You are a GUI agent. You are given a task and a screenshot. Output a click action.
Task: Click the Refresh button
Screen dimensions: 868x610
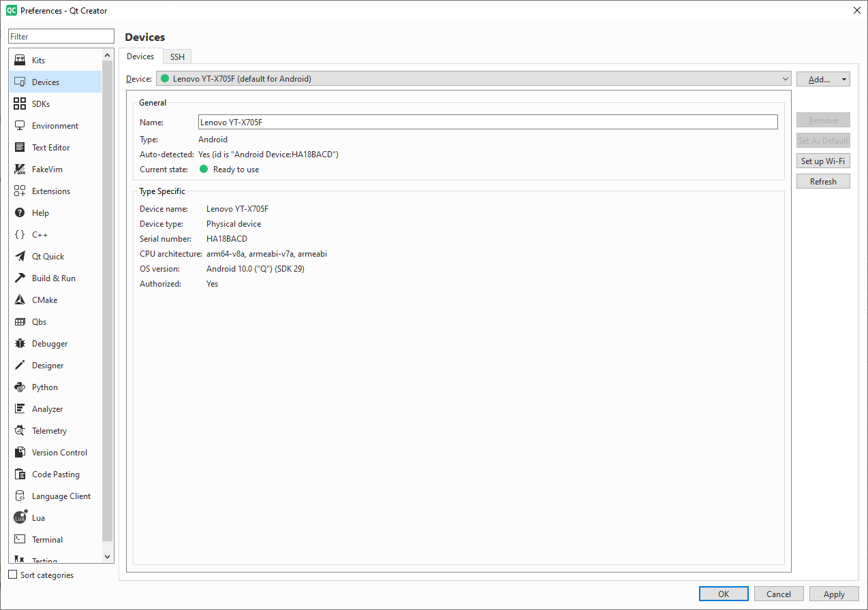pyautogui.click(x=823, y=182)
